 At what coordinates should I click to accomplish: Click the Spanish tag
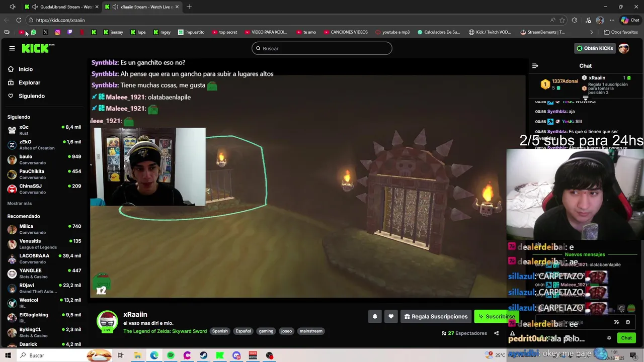pos(220,331)
